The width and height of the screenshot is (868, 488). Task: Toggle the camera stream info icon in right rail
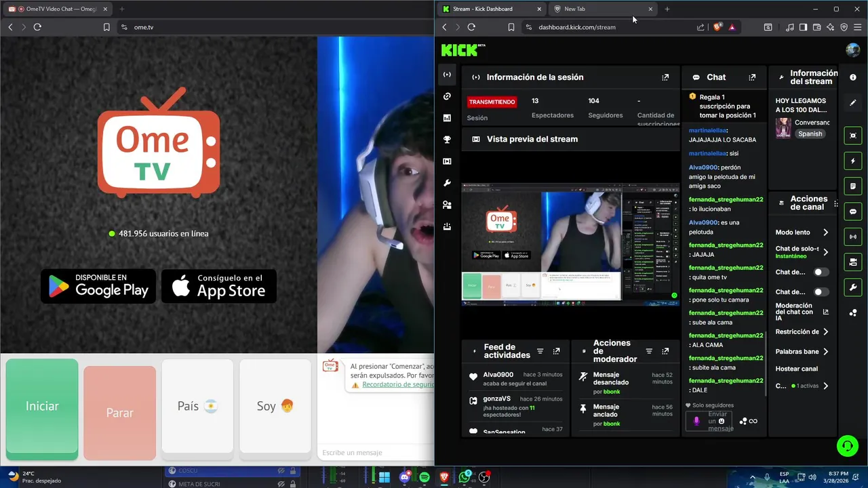pos(853,262)
